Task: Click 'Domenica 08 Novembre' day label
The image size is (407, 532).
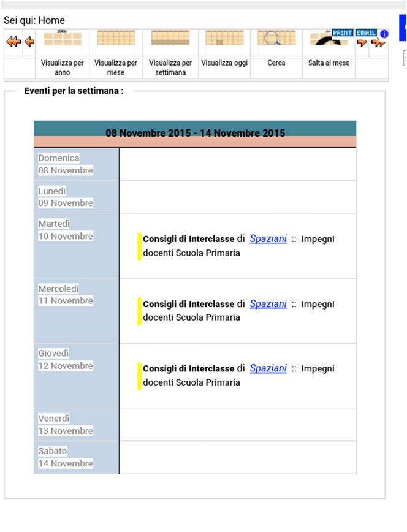Action: [66, 164]
